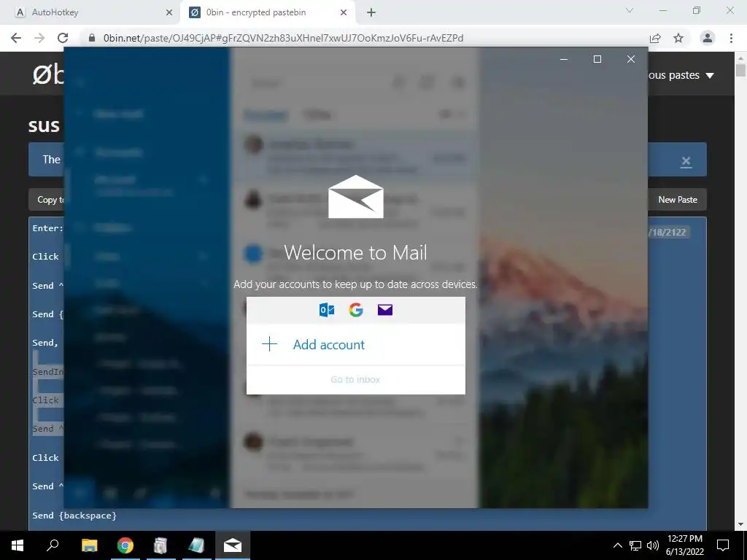This screenshot has width=747, height=560.
Task: Bookmark this page with star icon
Action: point(678,38)
